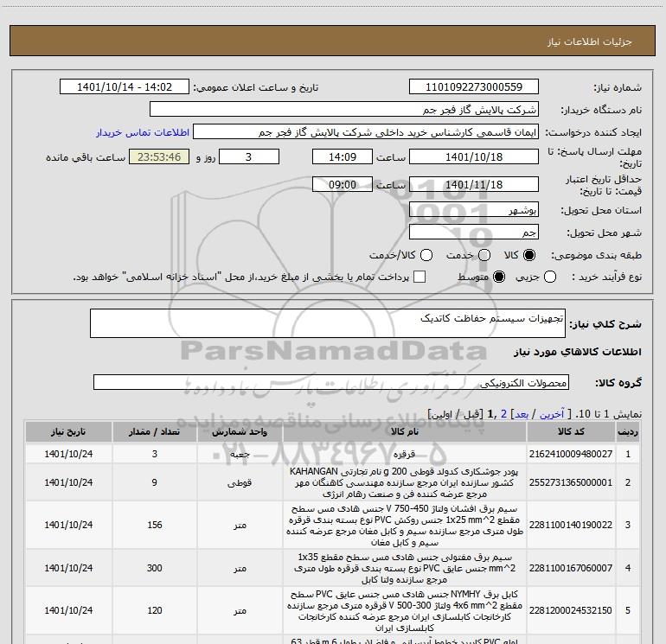Select the کالا radio button
Viewport: 666px width, 644px height.
529,255
